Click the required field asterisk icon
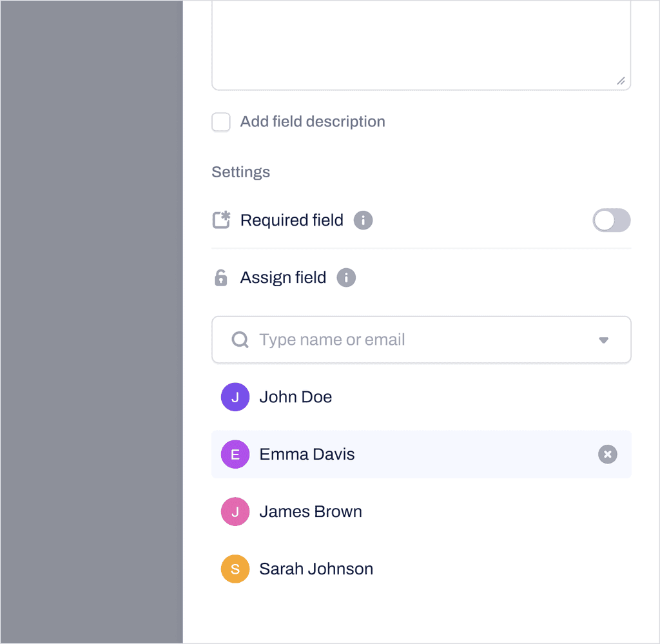Image resolution: width=660 pixels, height=644 pixels. coord(221,220)
